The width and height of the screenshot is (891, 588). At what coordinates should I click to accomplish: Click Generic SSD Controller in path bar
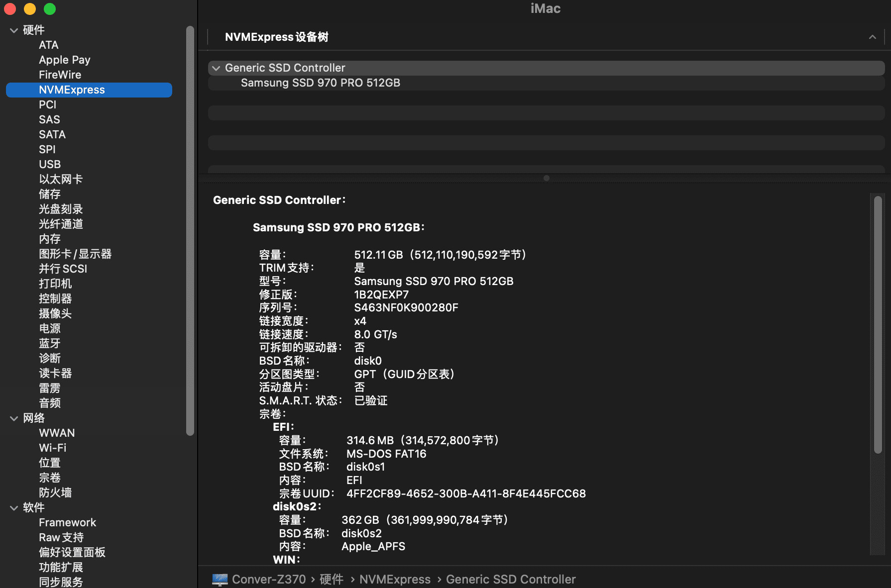[511, 580]
